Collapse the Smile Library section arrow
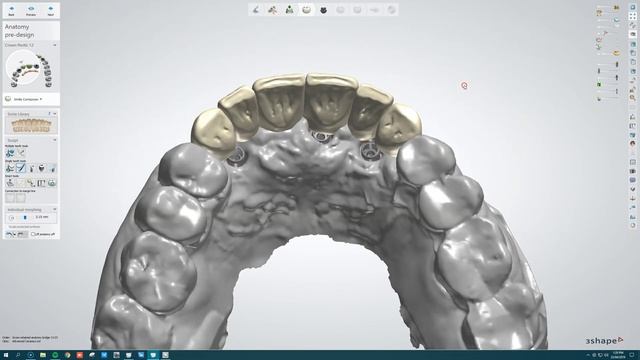 55,113
